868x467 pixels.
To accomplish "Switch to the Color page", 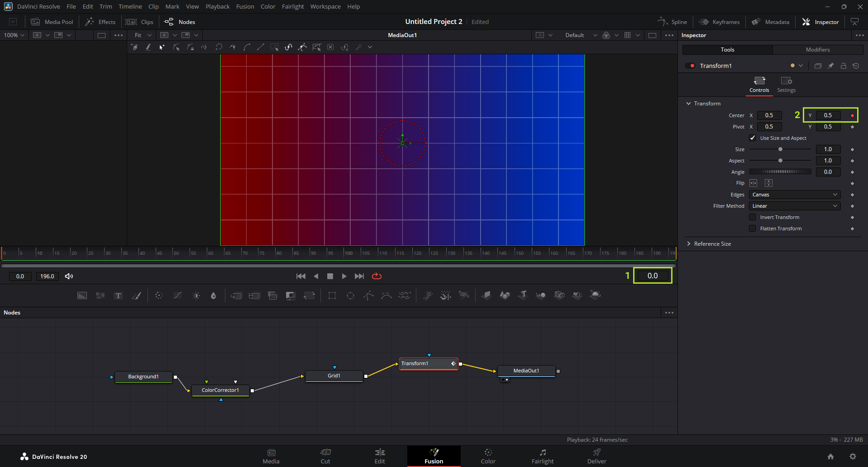I will tap(488, 456).
